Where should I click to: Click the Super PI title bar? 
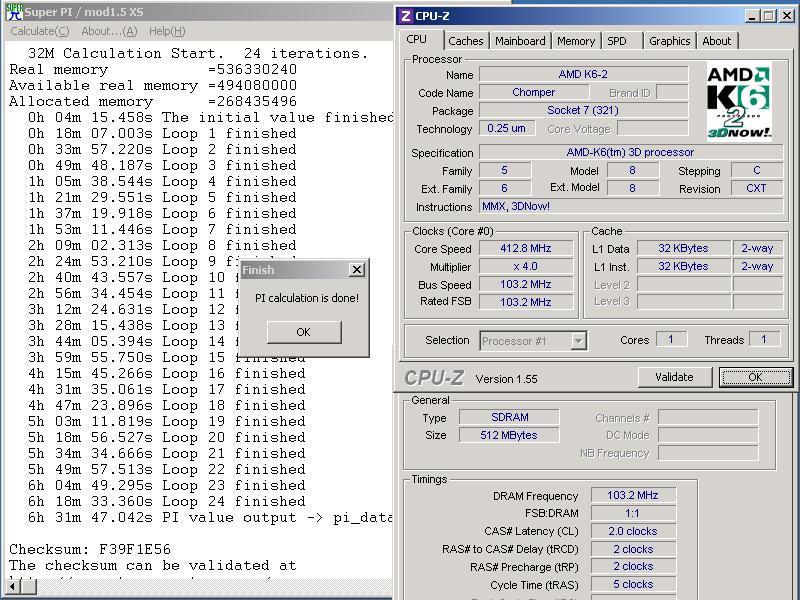pyautogui.click(x=199, y=12)
